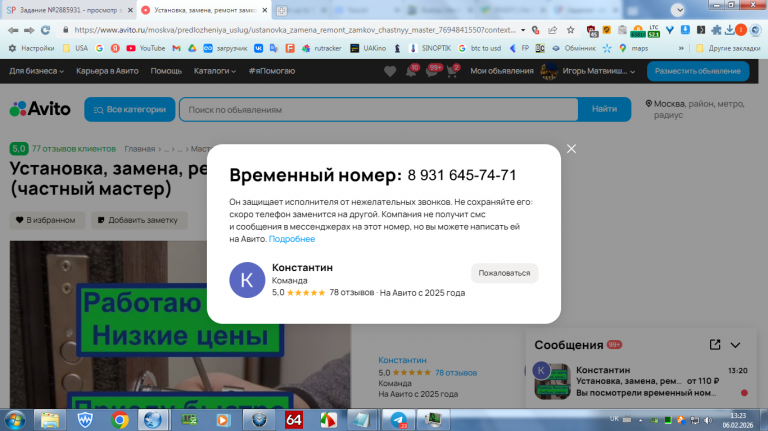The image size is (768, 431).
Task: Click the Разместить объявление button
Action: tap(698, 71)
